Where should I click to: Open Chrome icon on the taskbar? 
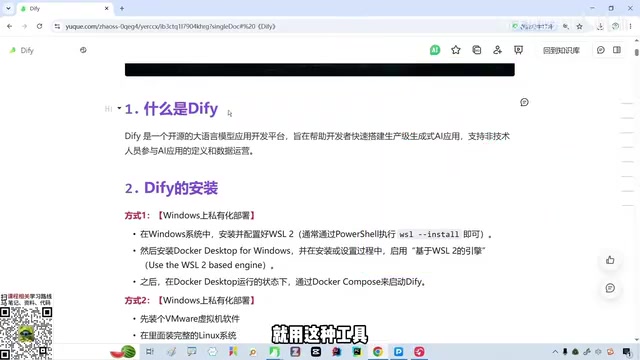click(378, 351)
